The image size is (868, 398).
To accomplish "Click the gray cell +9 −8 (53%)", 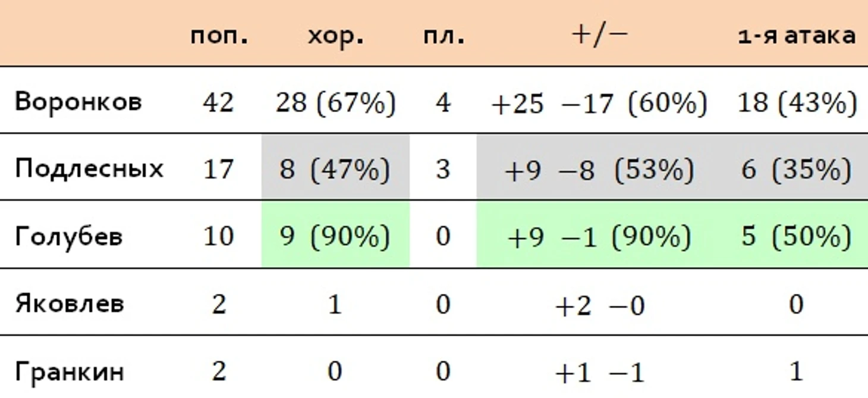I will (x=599, y=167).
